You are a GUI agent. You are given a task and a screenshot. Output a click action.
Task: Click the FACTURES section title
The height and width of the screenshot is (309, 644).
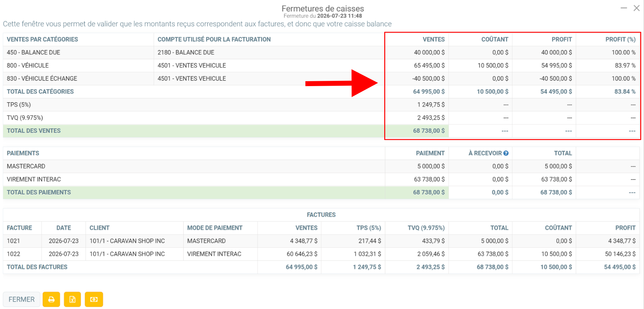coord(321,215)
